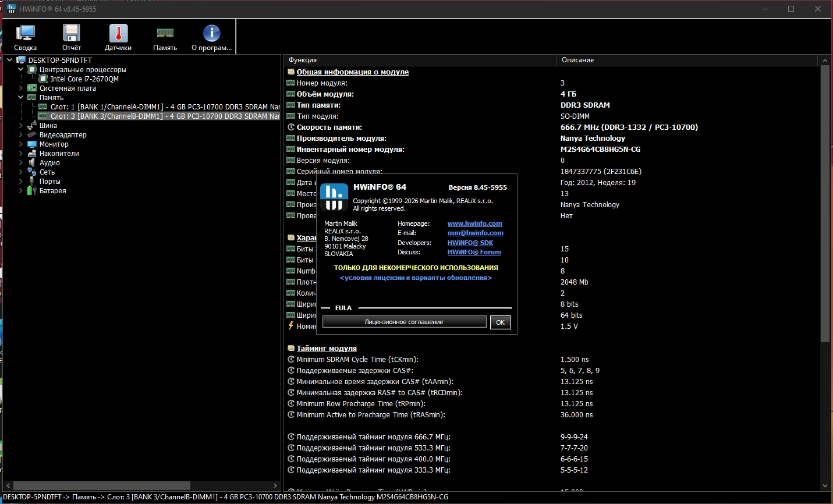The height and width of the screenshot is (504, 833).
Task: Click the О программе info toolbar icon
Action: pyautogui.click(x=211, y=37)
